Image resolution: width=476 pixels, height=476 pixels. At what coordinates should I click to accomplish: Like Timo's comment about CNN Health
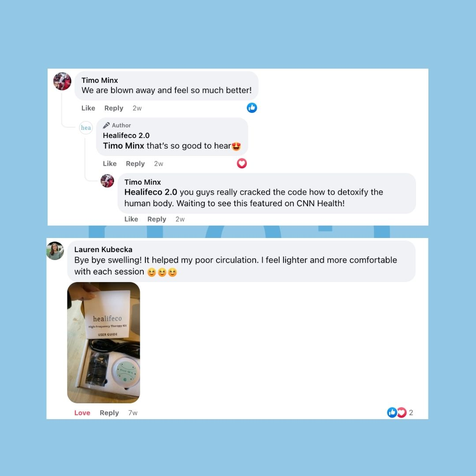(x=131, y=219)
